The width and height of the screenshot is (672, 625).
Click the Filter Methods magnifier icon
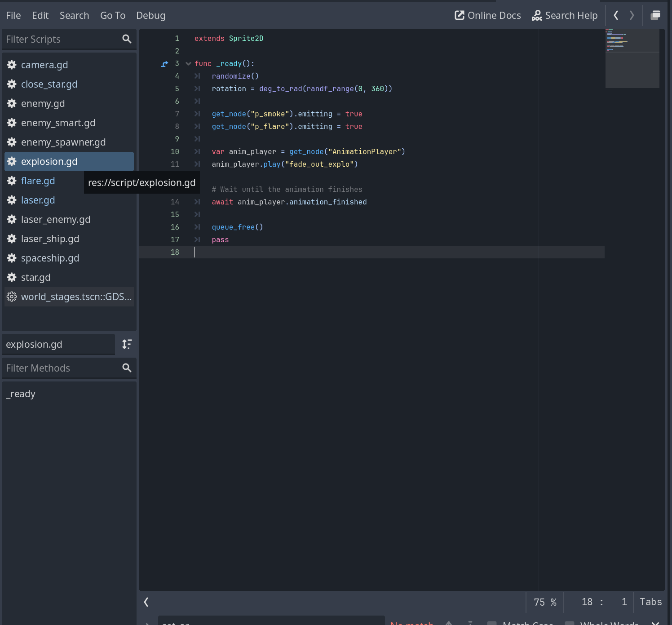127,368
